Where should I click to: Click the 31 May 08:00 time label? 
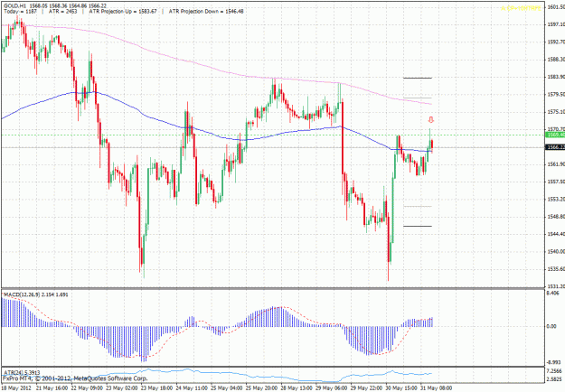click(x=436, y=388)
